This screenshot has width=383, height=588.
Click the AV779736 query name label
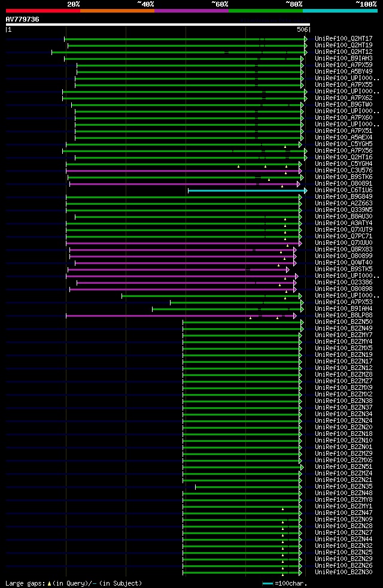coord(23,19)
